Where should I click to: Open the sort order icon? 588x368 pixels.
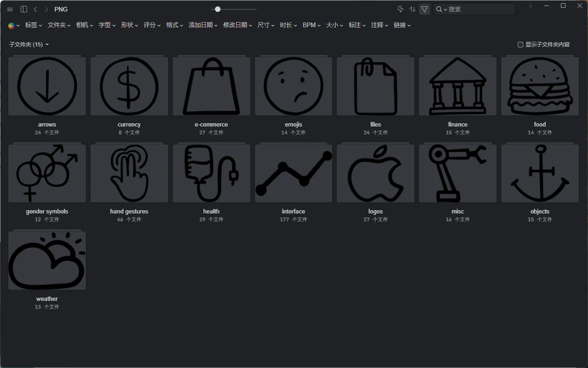[413, 9]
